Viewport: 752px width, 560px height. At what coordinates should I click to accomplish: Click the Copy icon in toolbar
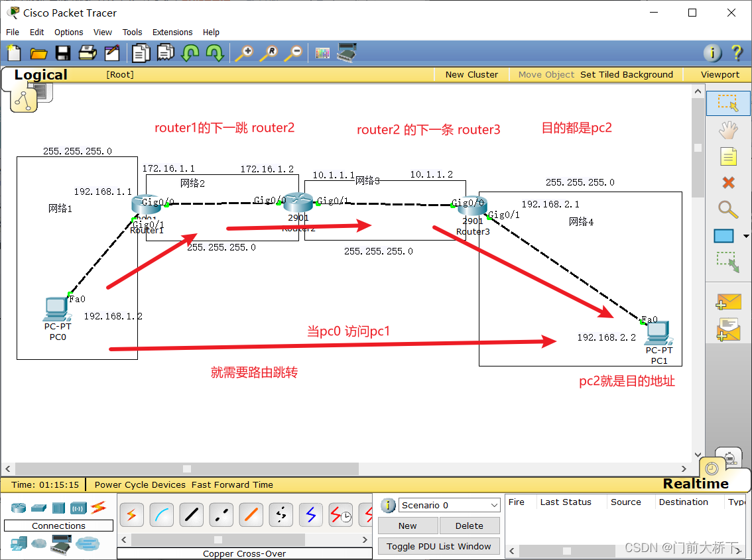[141, 53]
